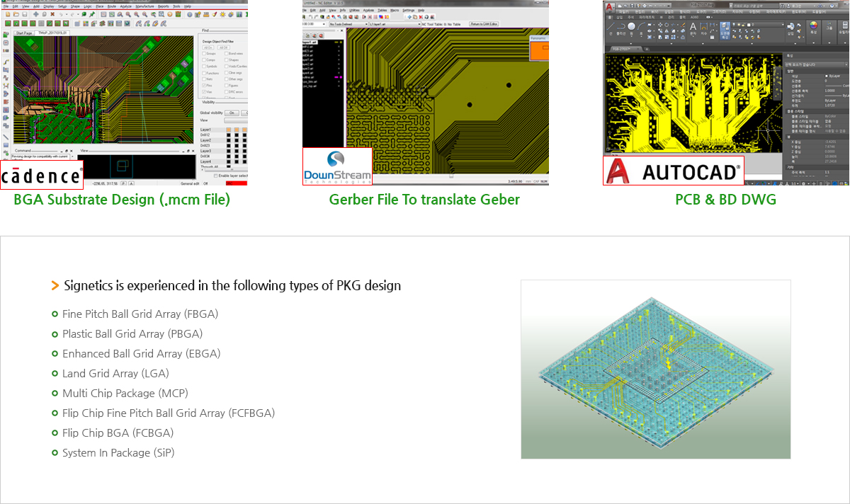
Task: Click the red DRC status box in Cadence
Action: click(x=236, y=183)
